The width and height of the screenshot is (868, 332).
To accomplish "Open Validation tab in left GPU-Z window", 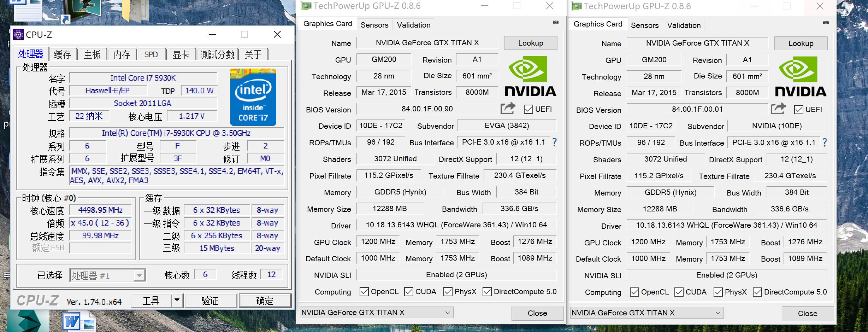I will pos(414,25).
